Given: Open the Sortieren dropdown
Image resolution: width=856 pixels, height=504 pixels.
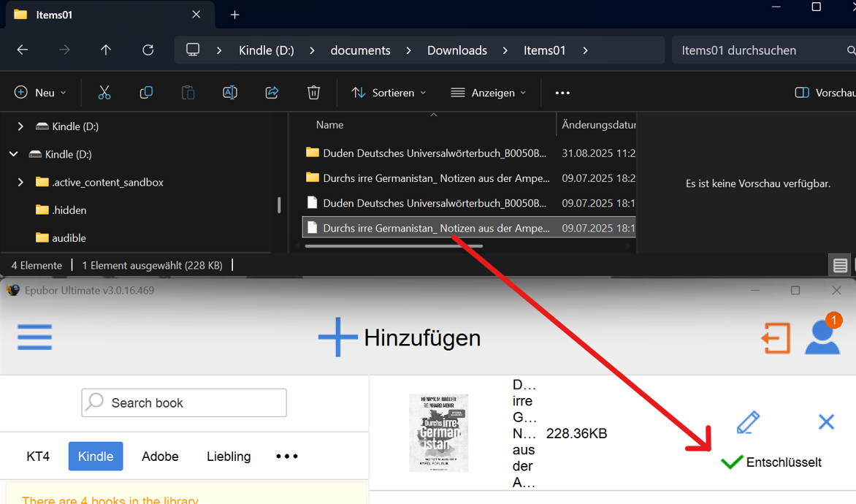Looking at the screenshot, I should pyautogui.click(x=389, y=92).
